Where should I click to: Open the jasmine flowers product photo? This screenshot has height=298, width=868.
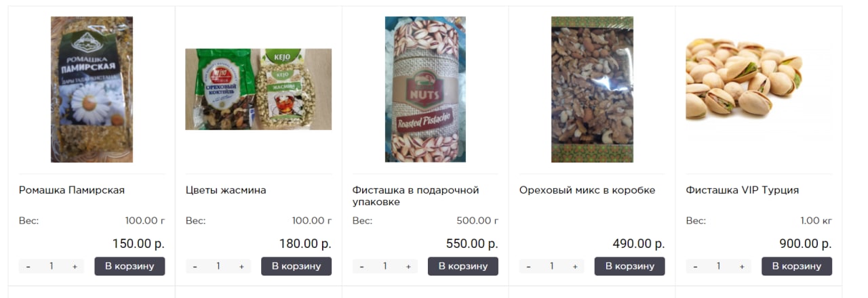coord(258,89)
